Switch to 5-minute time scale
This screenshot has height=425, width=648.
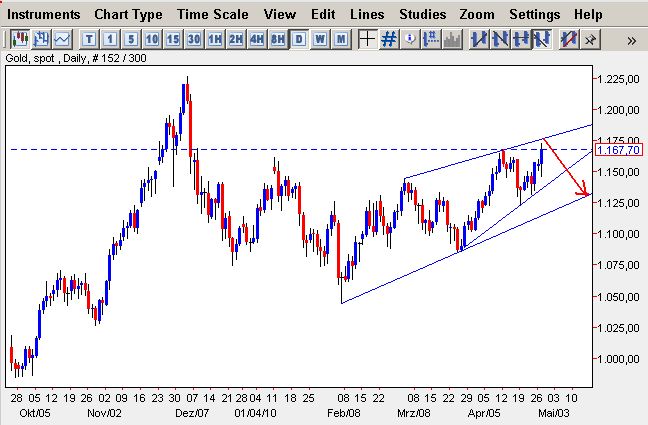point(131,40)
